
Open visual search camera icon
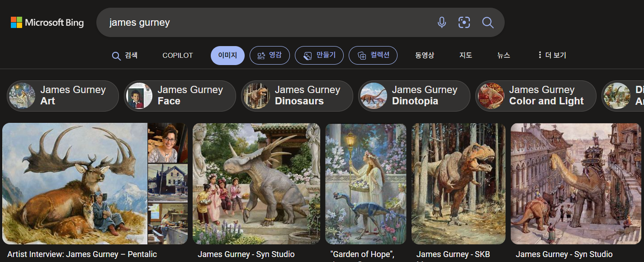464,23
